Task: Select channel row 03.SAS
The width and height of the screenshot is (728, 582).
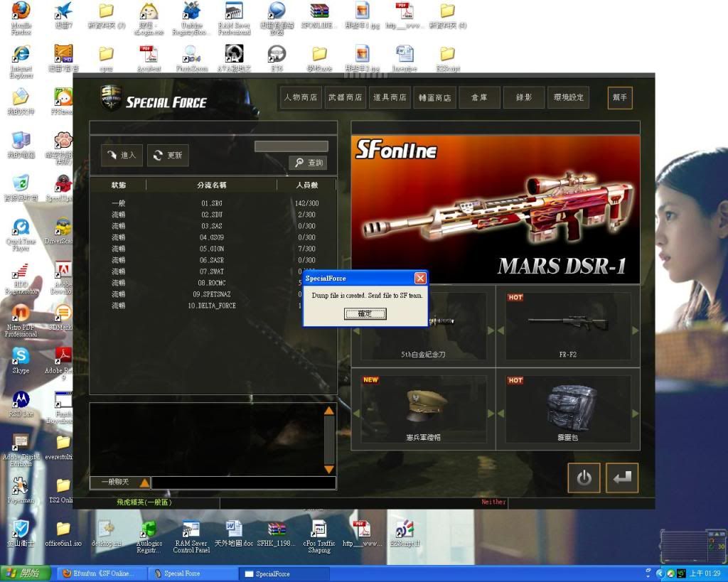Action: [x=213, y=226]
